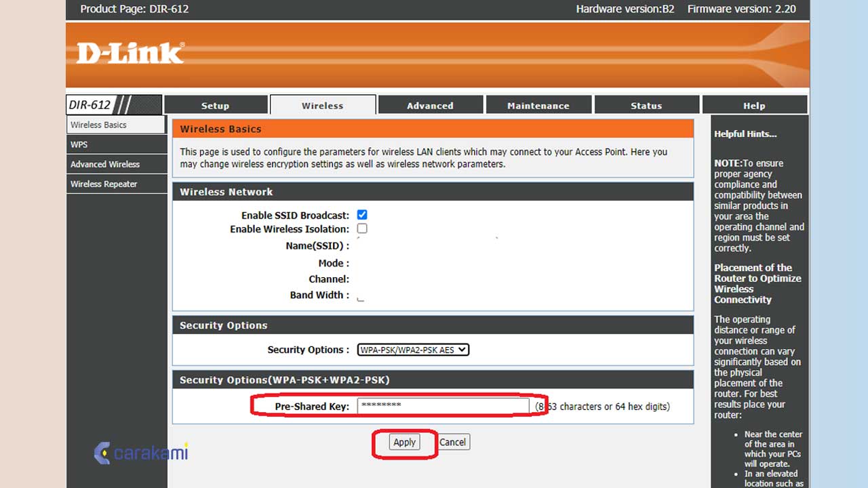
Task: Click the Name(SSID) label
Action: [317, 246]
